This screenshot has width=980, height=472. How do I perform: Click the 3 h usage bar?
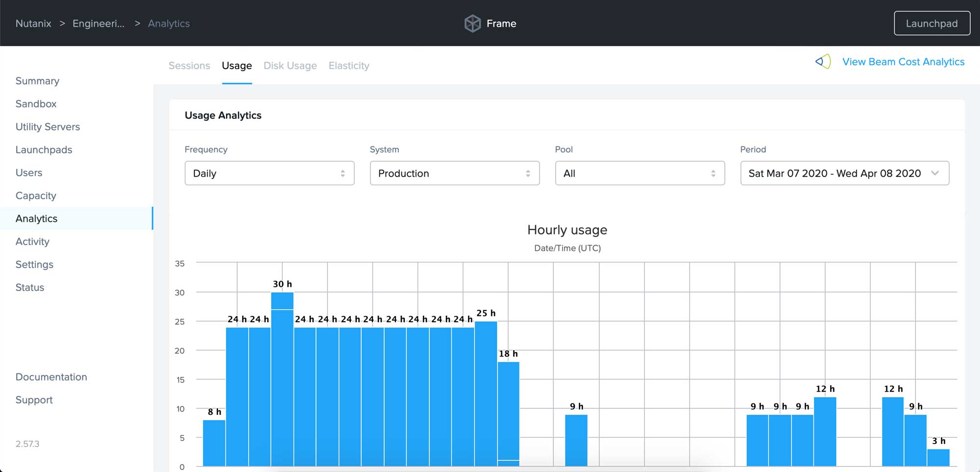pos(938,457)
